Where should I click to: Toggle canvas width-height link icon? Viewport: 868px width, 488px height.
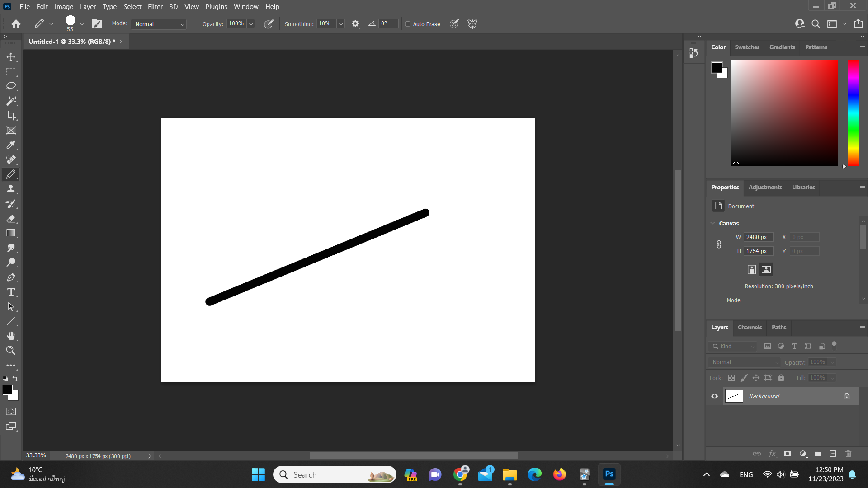pos(719,244)
